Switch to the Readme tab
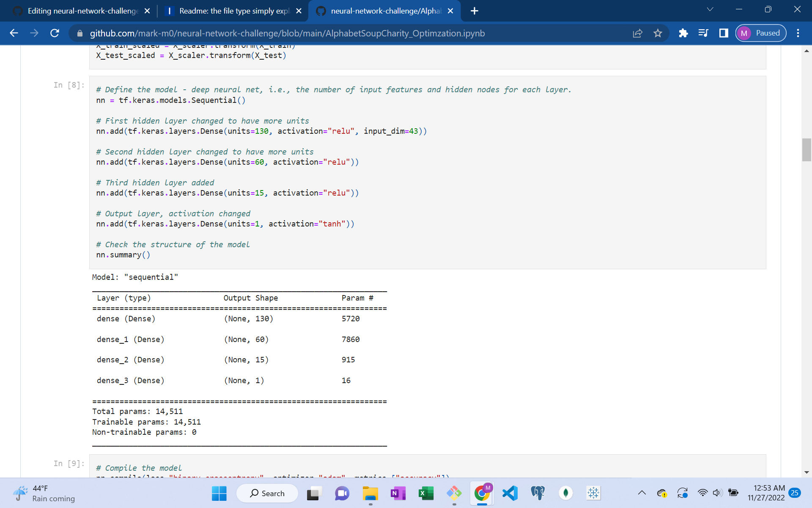The height and width of the screenshot is (508, 812). (230, 11)
